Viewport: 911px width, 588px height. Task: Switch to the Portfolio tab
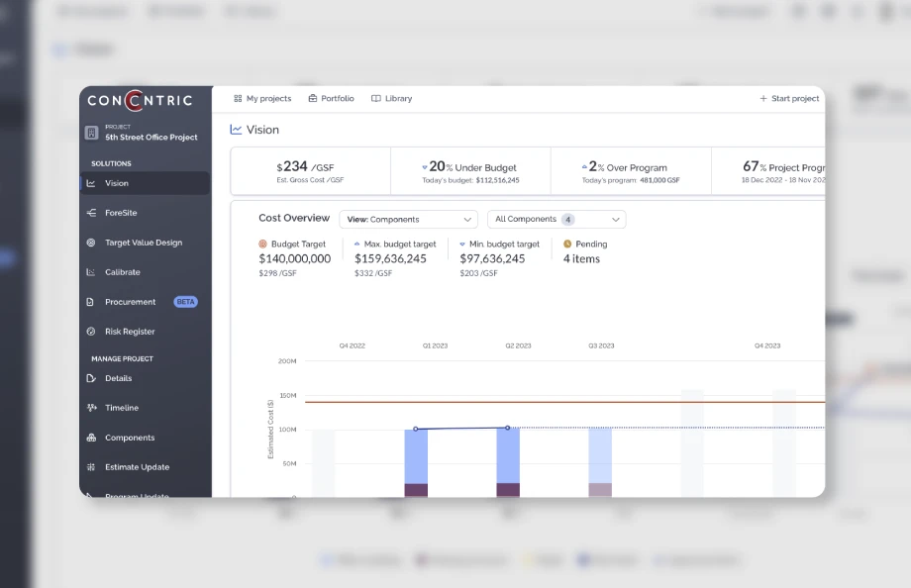[x=331, y=98]
